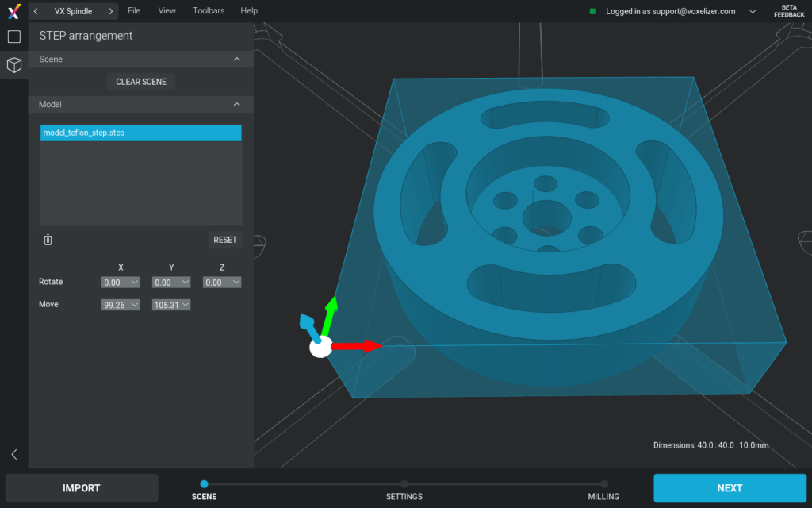Collapse the side panel via bottom-left arrow
Image resolution: width=812 pixels, height=508 pixels.
tap(13, 453)
